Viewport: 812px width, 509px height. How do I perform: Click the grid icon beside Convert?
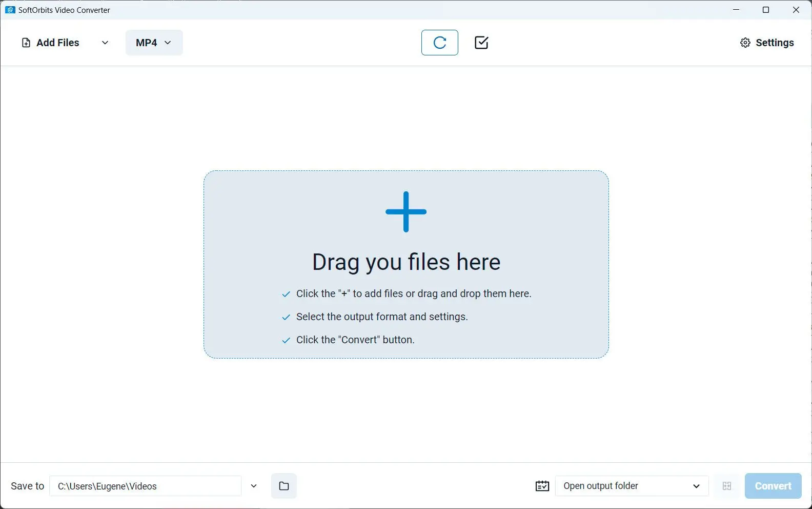(x=727, y=486)
